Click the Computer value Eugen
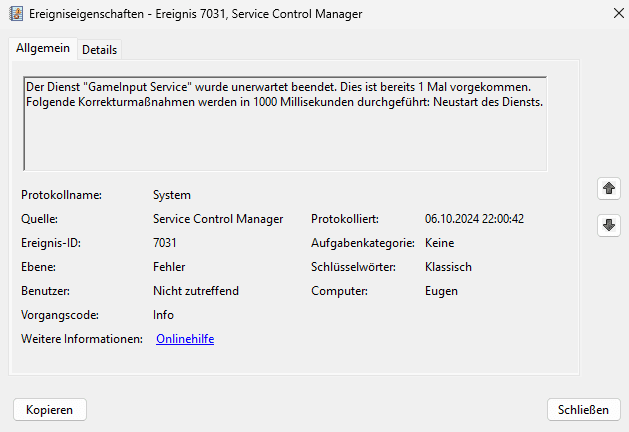 click(x=441, y=291)
